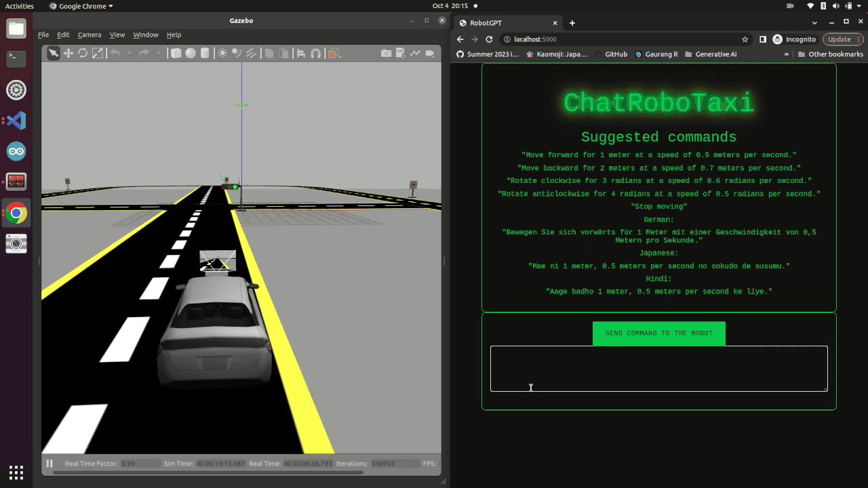Screen dimensions: 868x488
Task: Insert a cylinder shape in Gazebo
Action: 205,54
